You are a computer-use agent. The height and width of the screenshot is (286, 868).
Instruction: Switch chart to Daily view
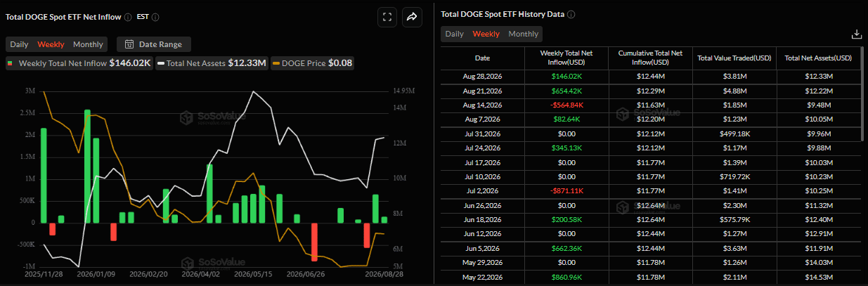(19, 44)
